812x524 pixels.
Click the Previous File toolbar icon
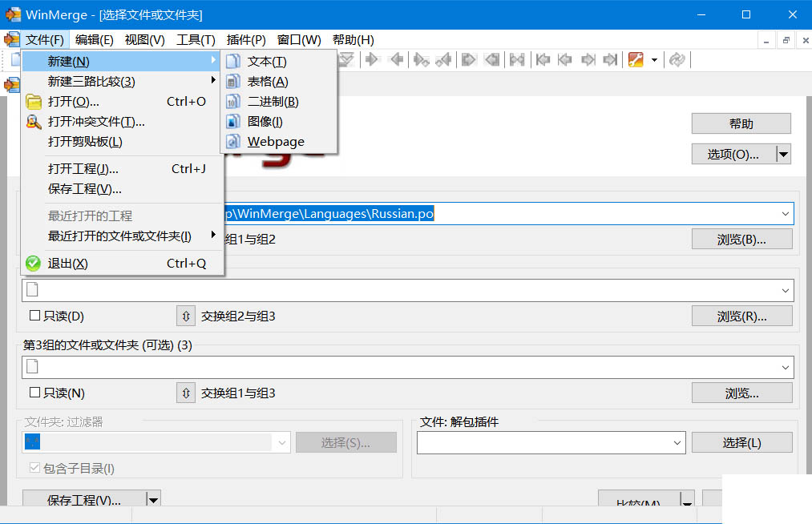[x=565, y=60]
